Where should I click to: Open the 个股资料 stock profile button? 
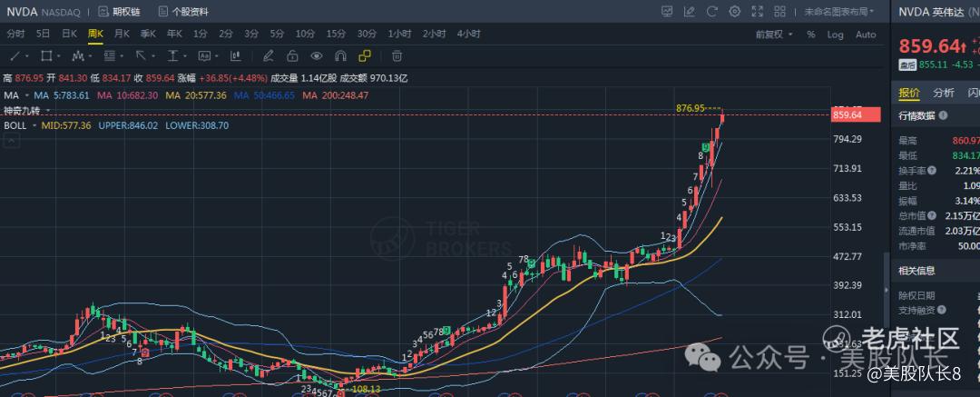(x=183, y=11)
